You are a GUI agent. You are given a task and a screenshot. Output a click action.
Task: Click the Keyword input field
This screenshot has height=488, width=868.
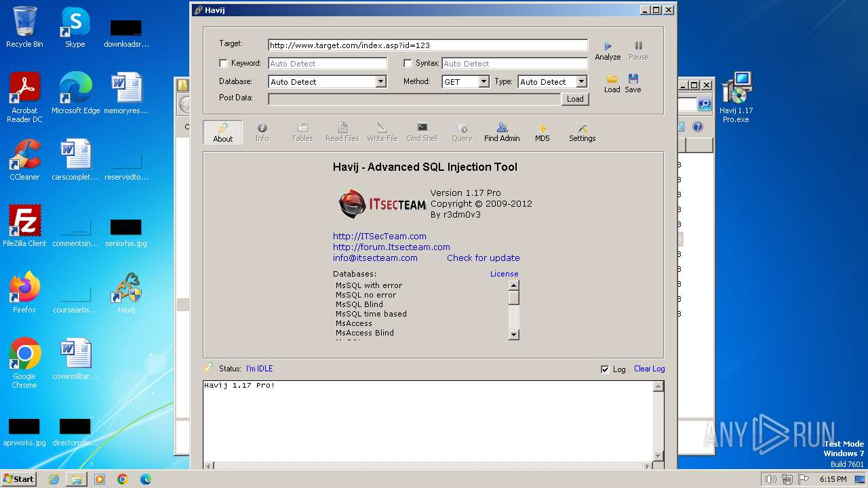pos(328,64)
